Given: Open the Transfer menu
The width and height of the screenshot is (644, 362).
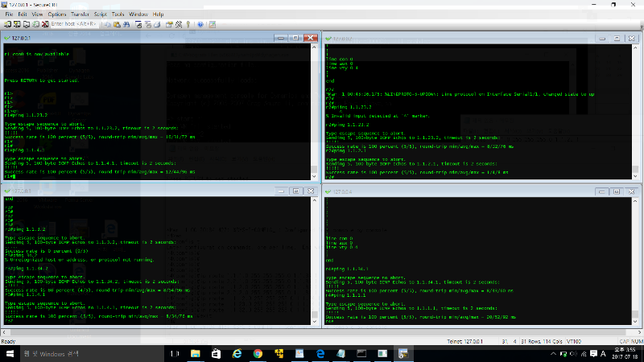Looking at the screenshot, I should click(x=80, y=14).
